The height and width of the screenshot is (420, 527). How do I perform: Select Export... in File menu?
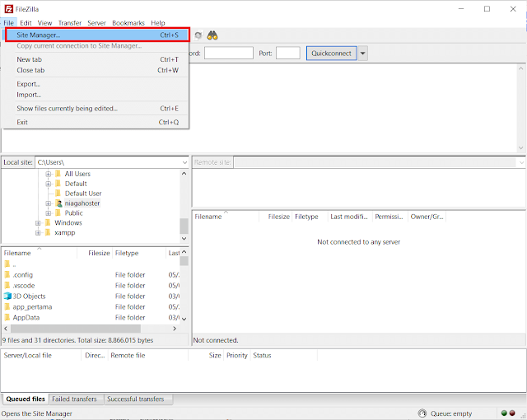tap(97, 84)
